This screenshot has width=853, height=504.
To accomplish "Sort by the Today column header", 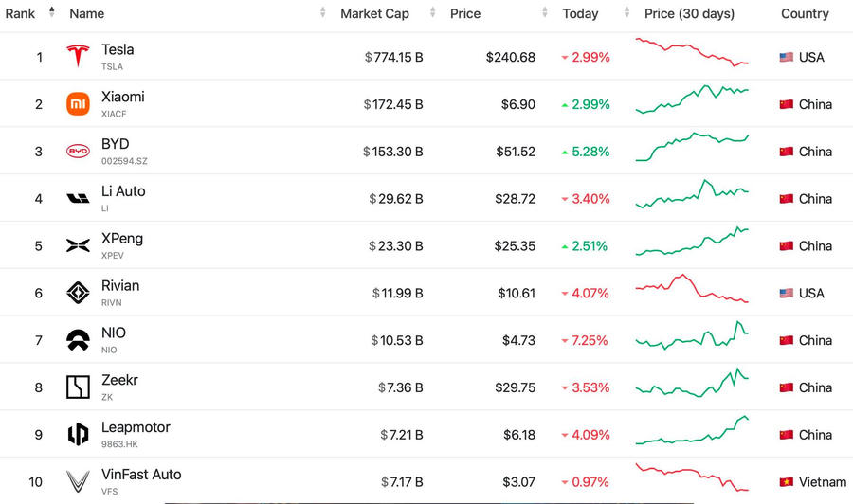I will [x=580, y=14].
